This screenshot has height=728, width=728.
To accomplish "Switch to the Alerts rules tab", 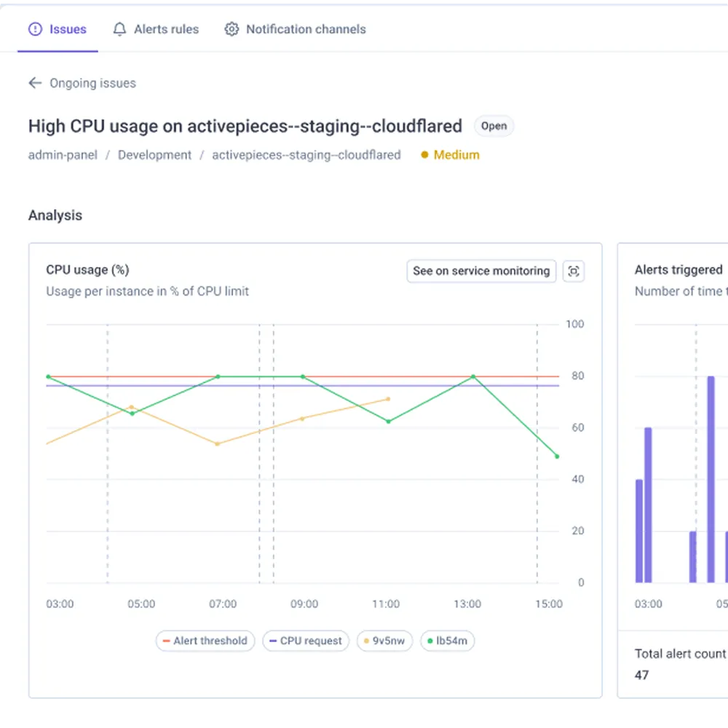I will tap(156, 29).
